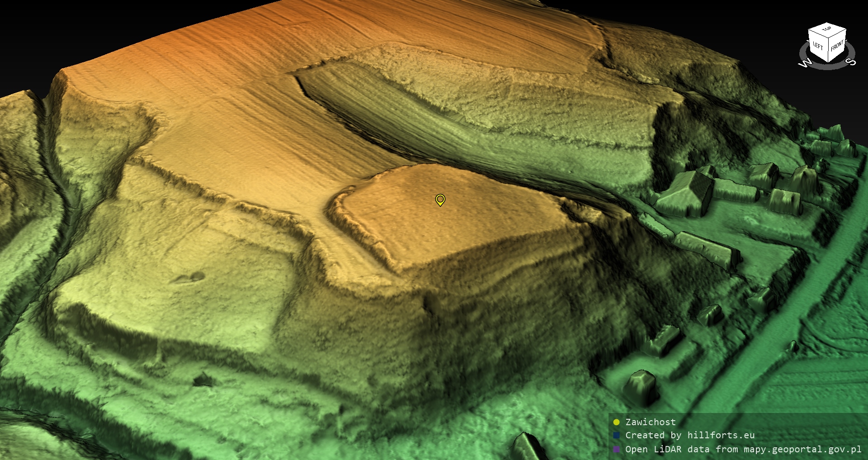Screen dimensions: 868x460
Task: Select the yellow location pin on the hillfort
Action: (440, 199)
